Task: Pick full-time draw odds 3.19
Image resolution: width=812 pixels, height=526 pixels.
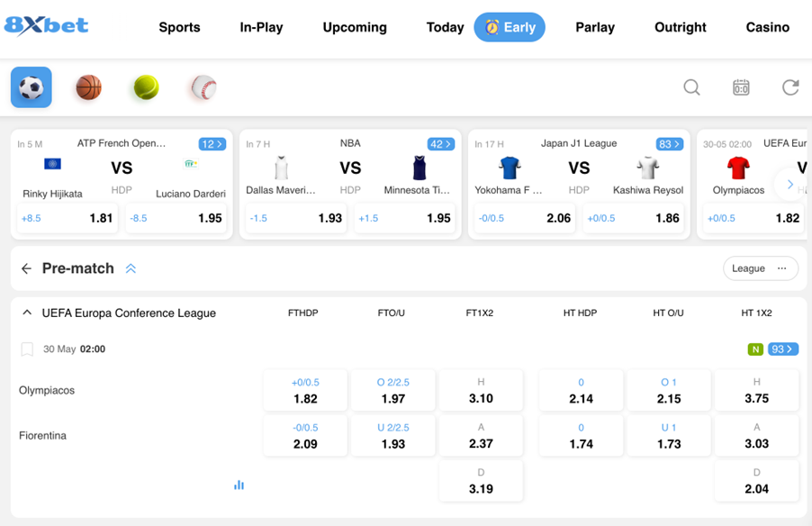Action: tap(481, 481)
